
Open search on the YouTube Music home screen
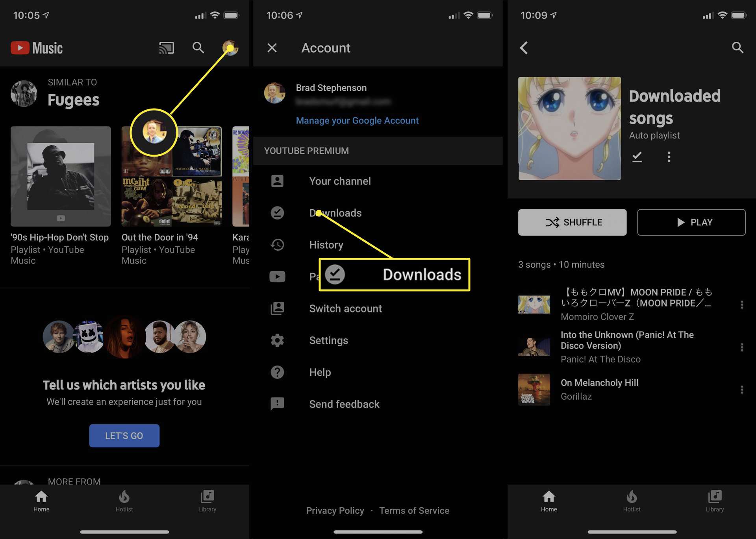pyautogui.click(x=198, y=48)
